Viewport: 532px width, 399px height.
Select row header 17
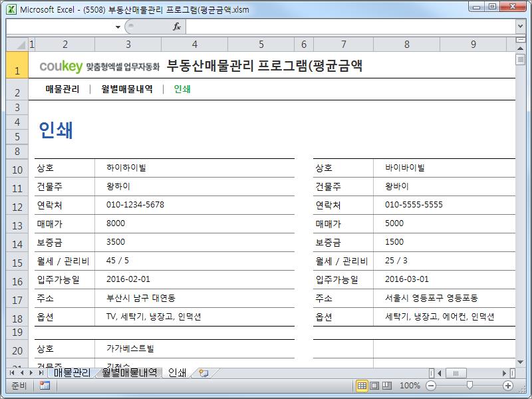[x=17, y=300]
